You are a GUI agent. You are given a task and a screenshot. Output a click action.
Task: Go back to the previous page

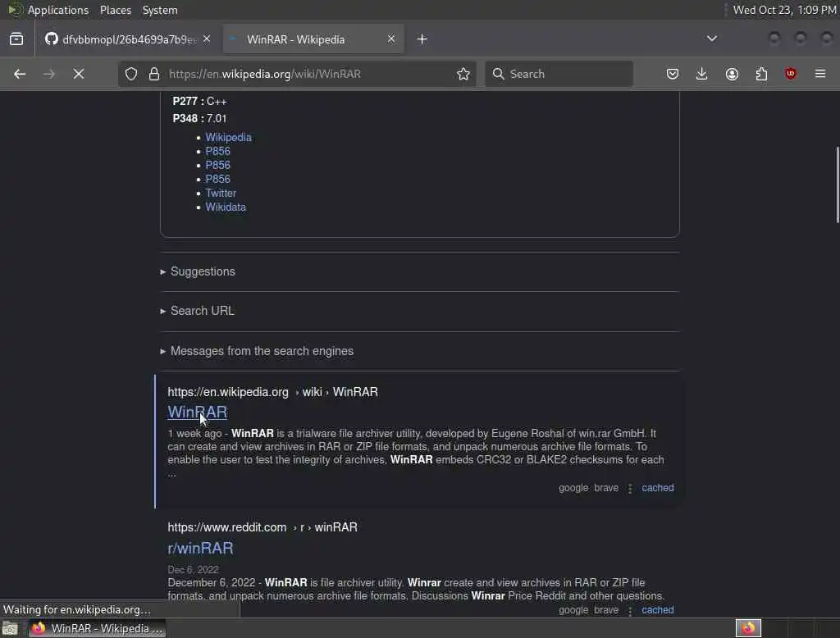tap(20, 74)
